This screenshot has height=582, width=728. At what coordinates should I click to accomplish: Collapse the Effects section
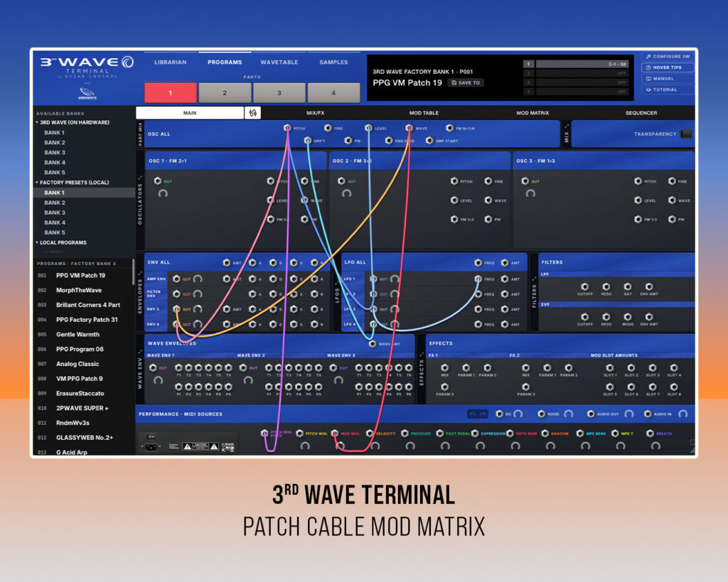click(x=422, y=355)
